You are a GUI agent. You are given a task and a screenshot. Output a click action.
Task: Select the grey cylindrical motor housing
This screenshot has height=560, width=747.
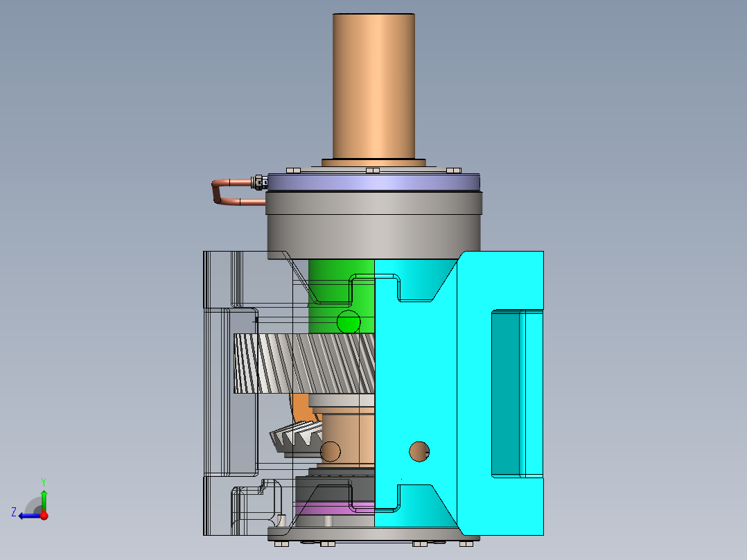coord(373,225)
